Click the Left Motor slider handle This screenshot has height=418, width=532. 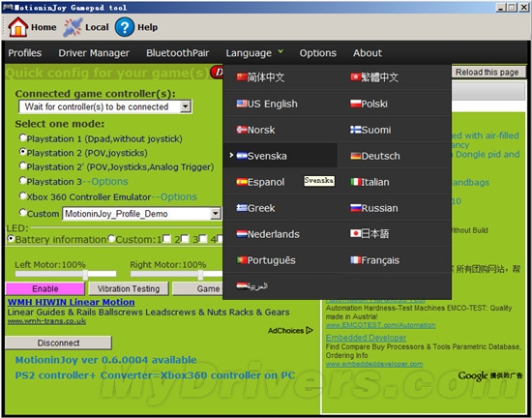pyautogui.click(x=85, y=274)
